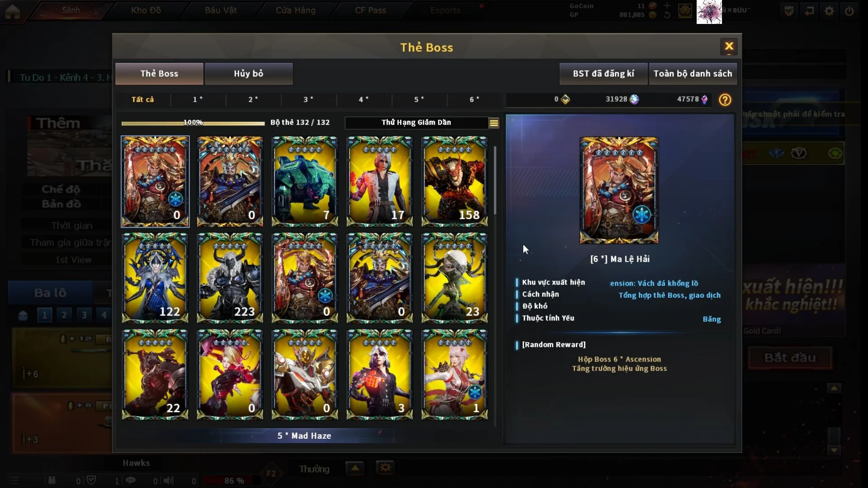Click the sort list menu icon
Viewport: 868px width, 488px height.
coord(494,123)
